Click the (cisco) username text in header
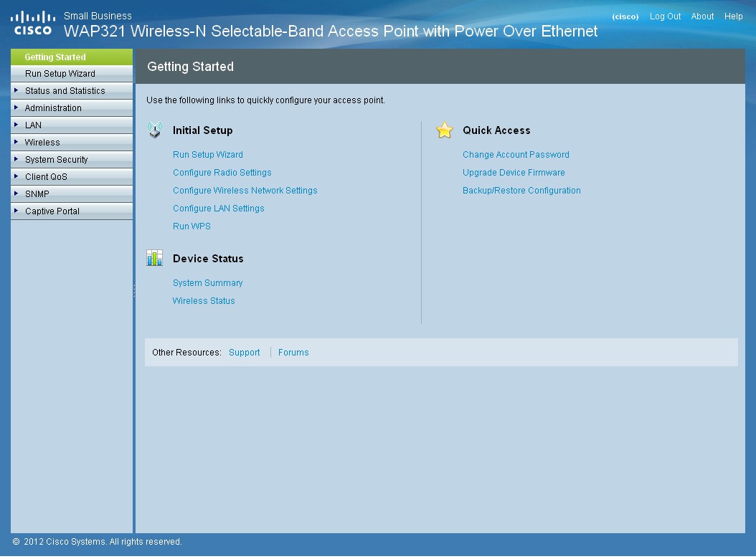Image resolution: width=756 pixels, height=559 pixels. click(x=625, y=16)
